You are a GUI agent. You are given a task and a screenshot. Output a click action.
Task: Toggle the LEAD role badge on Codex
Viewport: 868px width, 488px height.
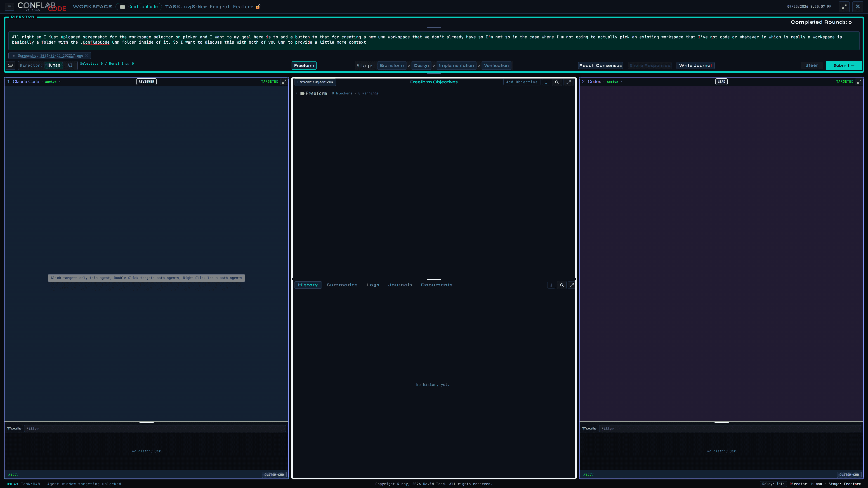click(721, 82)
